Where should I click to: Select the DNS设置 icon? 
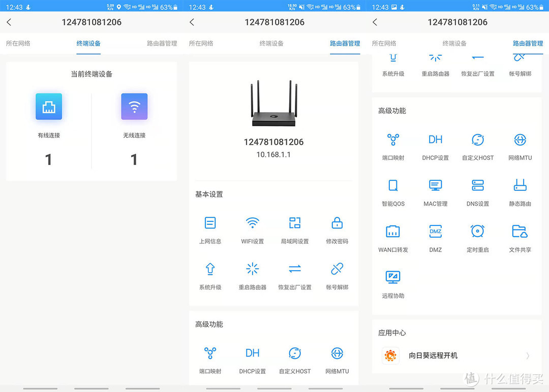tap(477, 185)
